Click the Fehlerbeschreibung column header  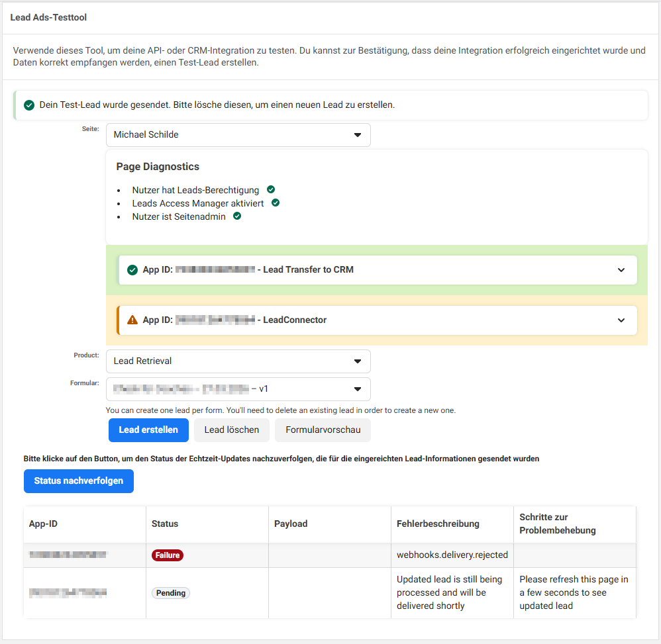coord(437,524)
